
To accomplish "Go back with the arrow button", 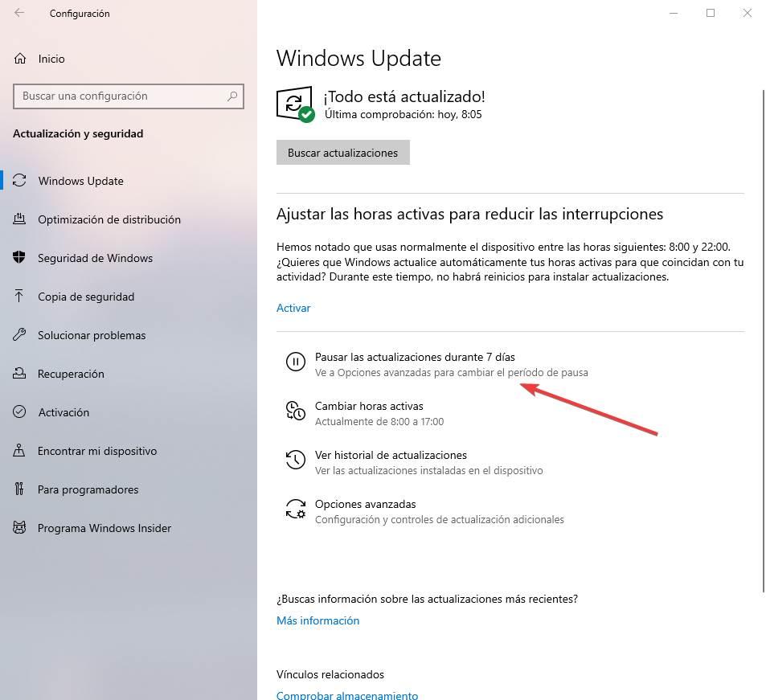I will [19, 13].
